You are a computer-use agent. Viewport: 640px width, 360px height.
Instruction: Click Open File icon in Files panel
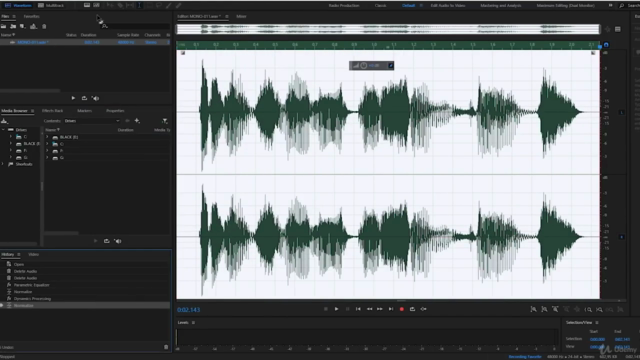(x=4, y=27)
